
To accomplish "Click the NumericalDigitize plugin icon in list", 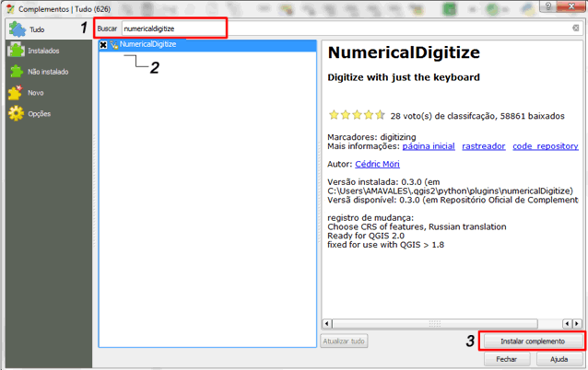I will pos(114,44).
